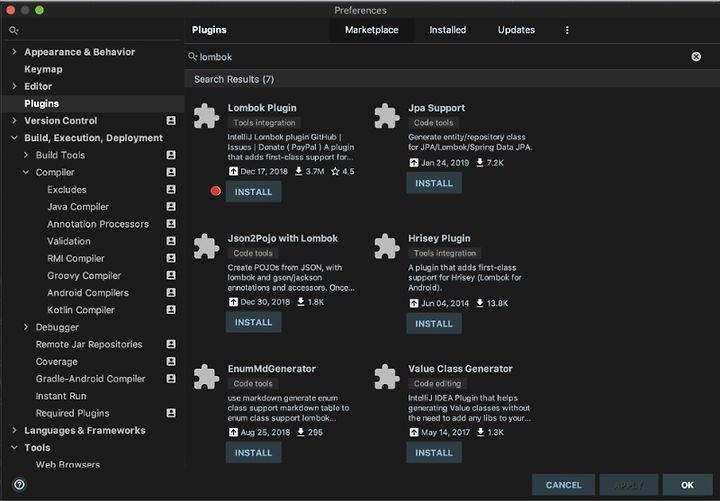Image resolution: width=720 pixels, height=501 pixels.
Task: Focus the settings sidebar search field
Action: [x=92, y=30]
